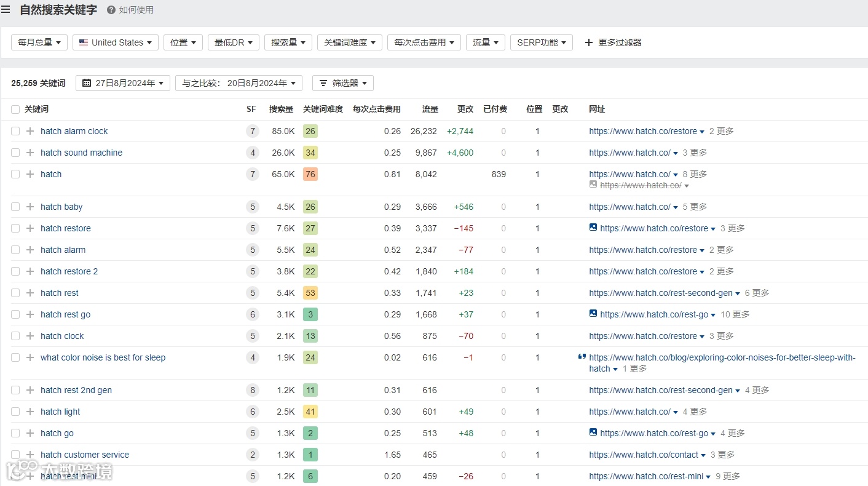Image resolution: width=868 pixels, height=486 pixels.
Task: Open the 每月总量 dropdown
Action: pyautogui.click(x=39, y=42)
